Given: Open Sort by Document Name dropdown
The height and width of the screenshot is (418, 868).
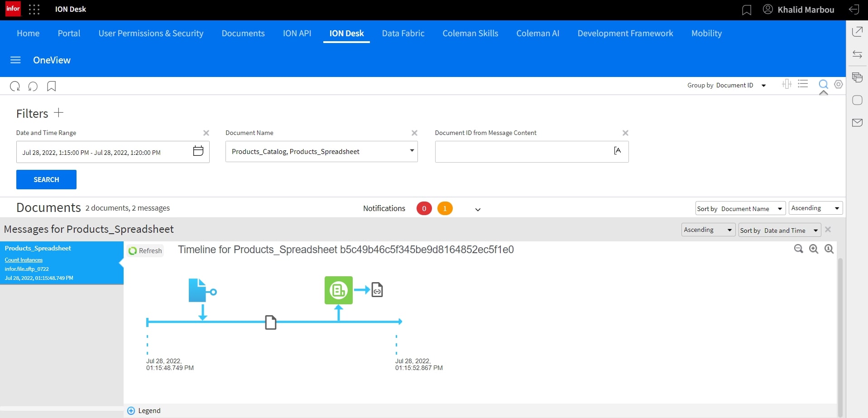Looking at the screenshot, I should [x=740, y=208].
